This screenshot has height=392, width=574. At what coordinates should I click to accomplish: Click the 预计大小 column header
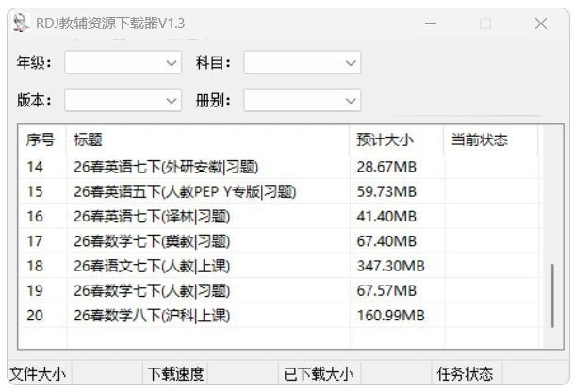[x=397, y=139]
